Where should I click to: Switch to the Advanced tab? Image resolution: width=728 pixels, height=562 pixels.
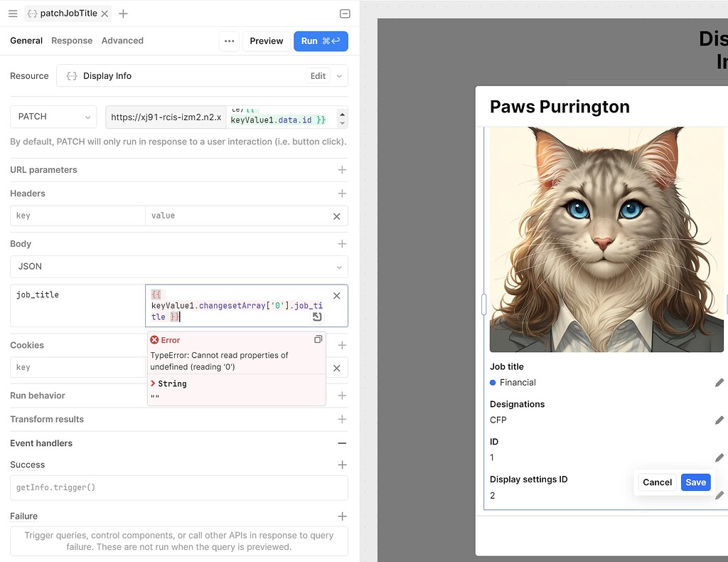pos(122,41)
